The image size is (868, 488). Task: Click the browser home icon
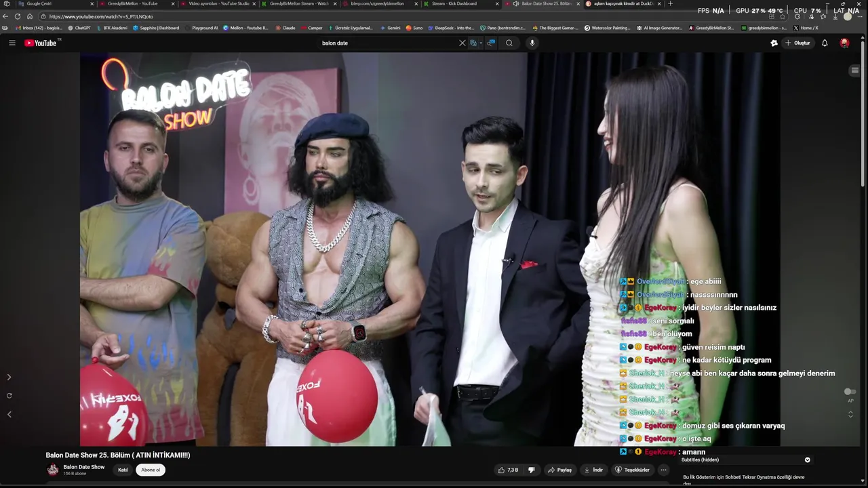click(x=30, y=16)
